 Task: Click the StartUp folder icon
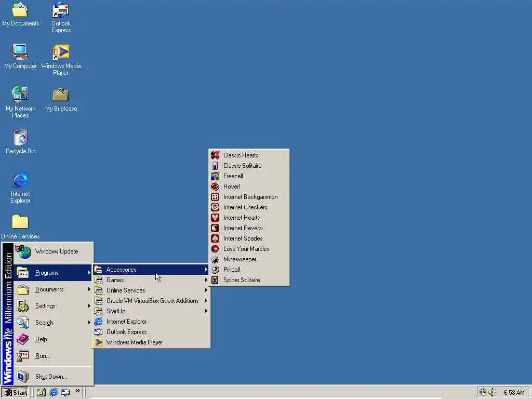98,311
